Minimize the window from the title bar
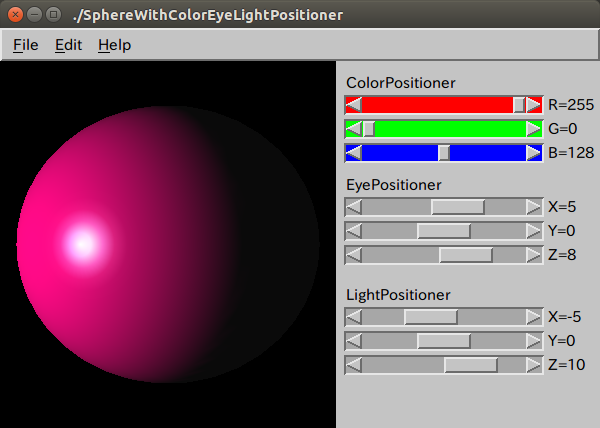The height and width of the screenshot is (428, 600). 34,15
